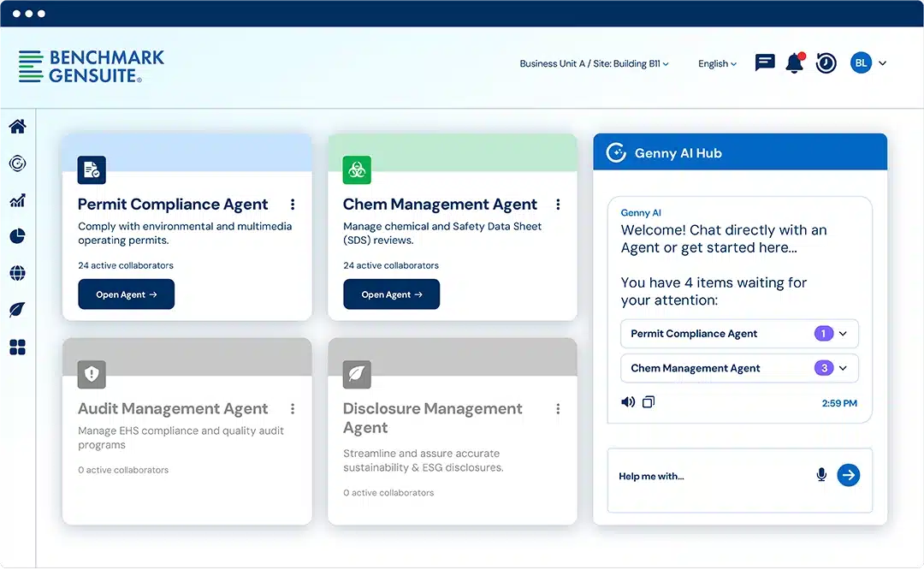Click the history clock icon
This screenshot has width=924, height=570.
coord(826,62)
